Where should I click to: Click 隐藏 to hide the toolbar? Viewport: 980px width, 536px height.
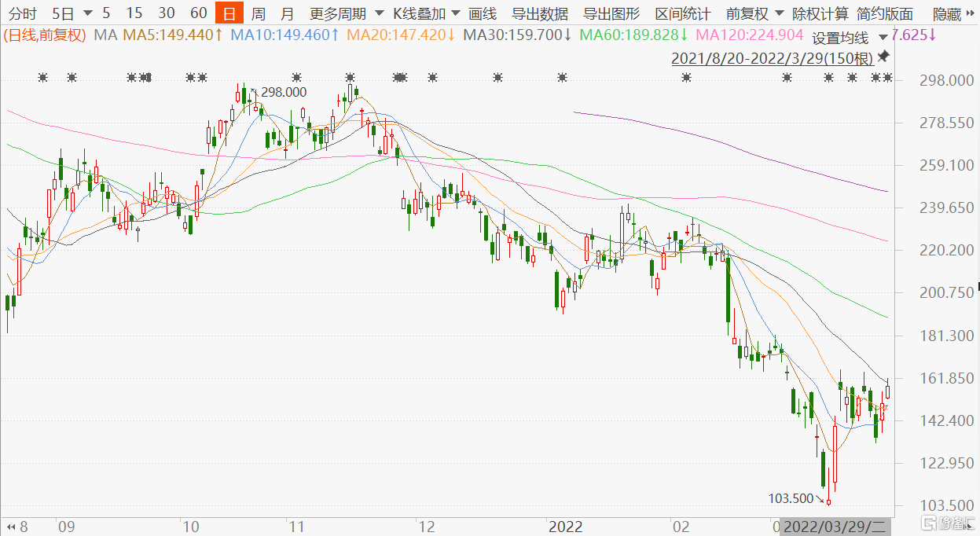pos(946,13)
